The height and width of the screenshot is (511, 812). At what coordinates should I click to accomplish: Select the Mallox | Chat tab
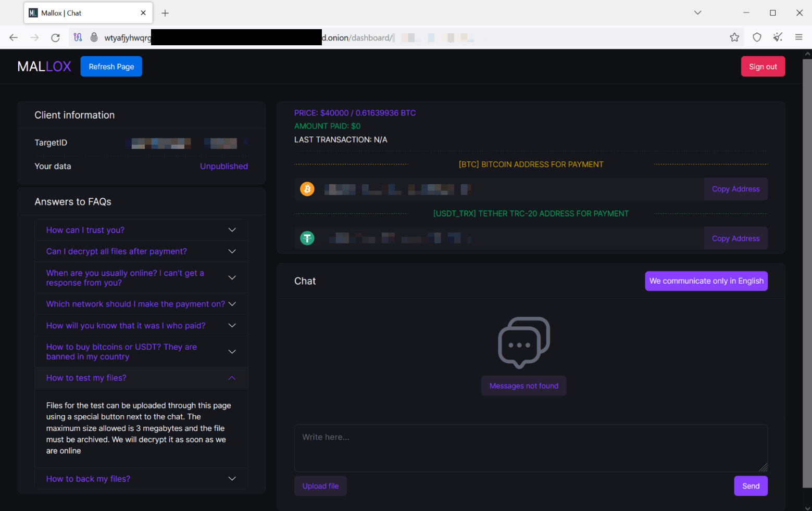(88, 13)
